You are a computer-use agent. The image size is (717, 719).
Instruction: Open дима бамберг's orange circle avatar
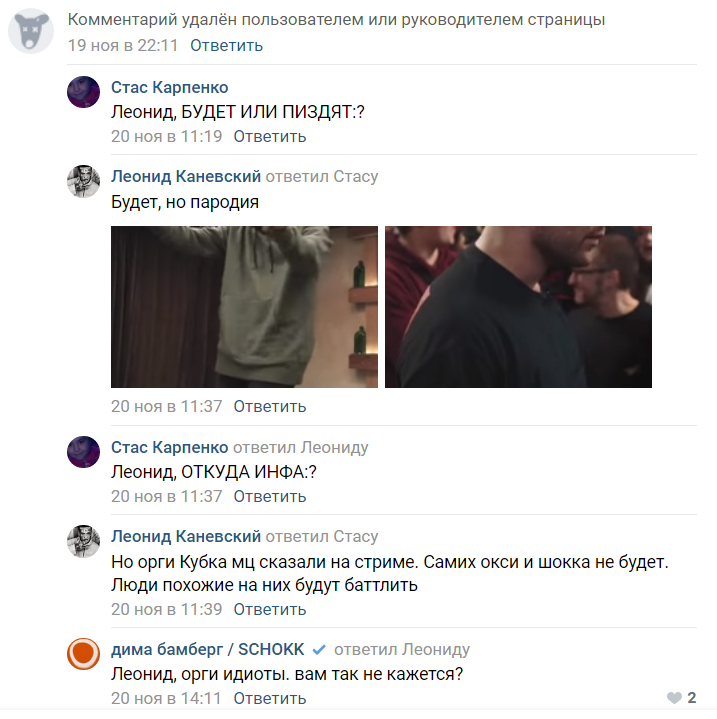click(83, 653)
